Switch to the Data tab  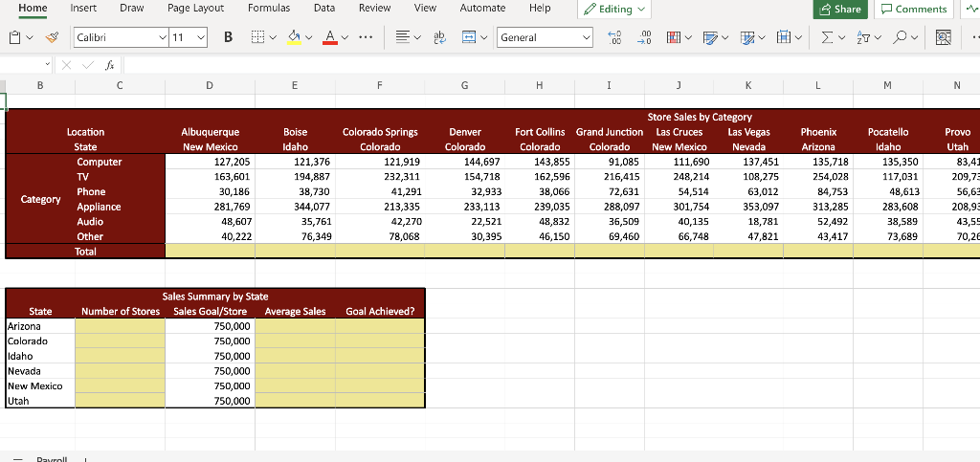click(x=324, y=8)
